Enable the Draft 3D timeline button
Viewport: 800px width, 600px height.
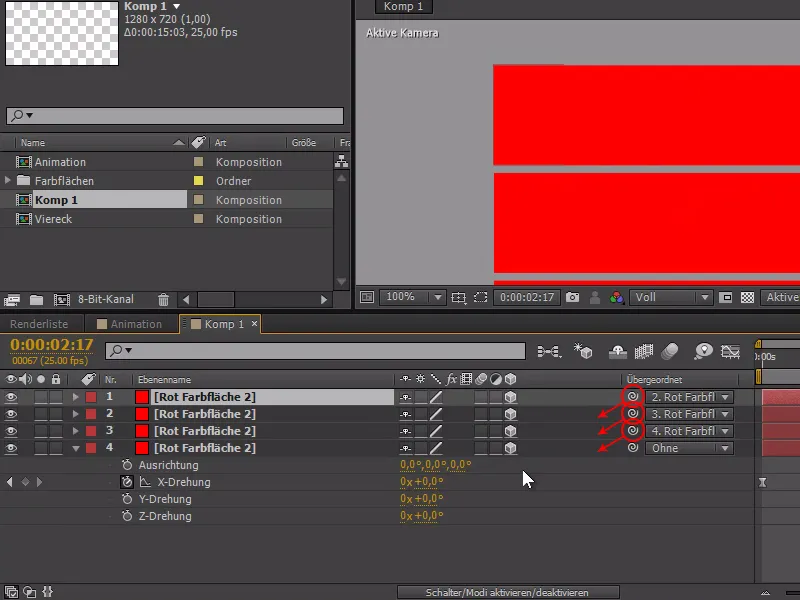click(583, 351)
